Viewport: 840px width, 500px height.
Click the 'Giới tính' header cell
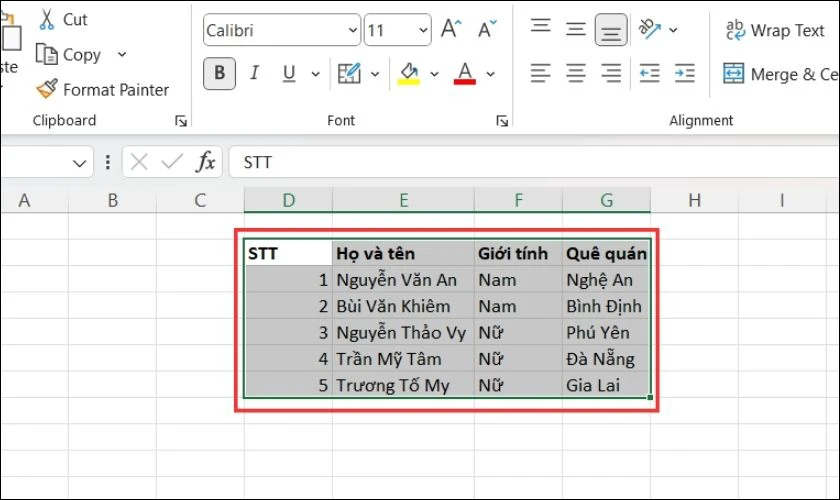click(519, 253)
